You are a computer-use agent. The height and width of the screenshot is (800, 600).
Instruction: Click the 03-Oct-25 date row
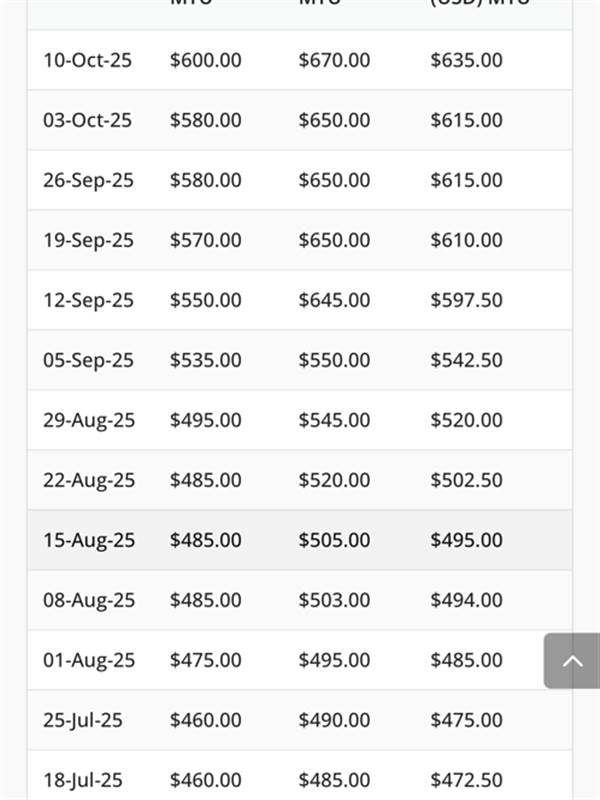87,120
